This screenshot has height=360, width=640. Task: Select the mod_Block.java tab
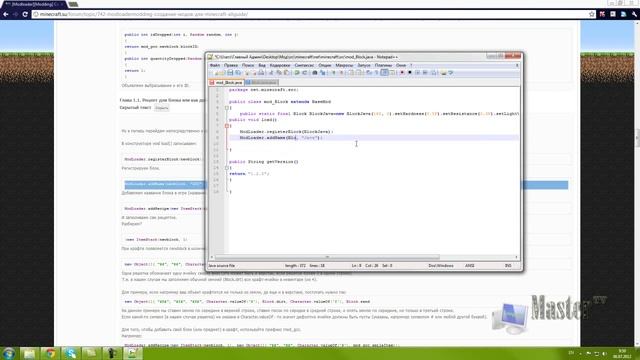[226, 82]
